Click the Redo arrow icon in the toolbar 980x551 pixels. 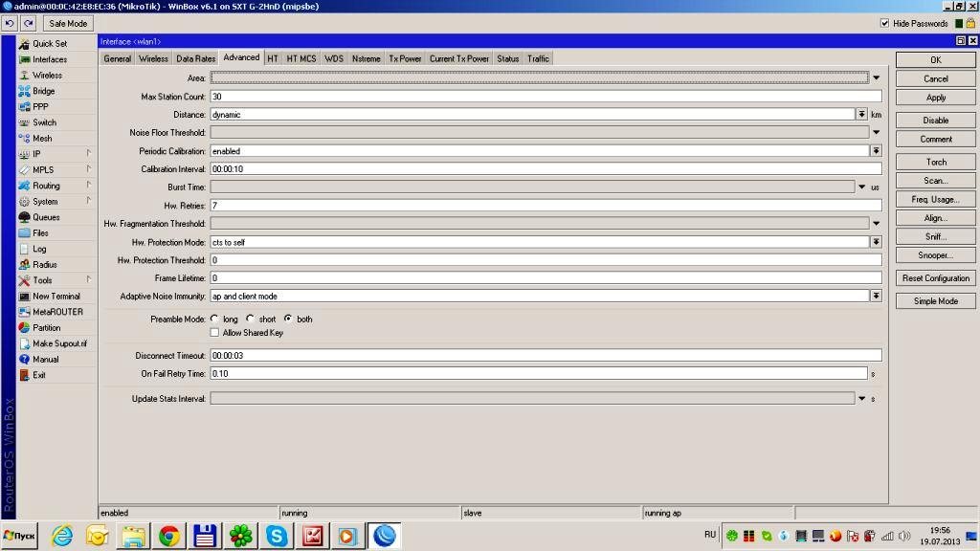pyautogui.click(x=28, y=23)
